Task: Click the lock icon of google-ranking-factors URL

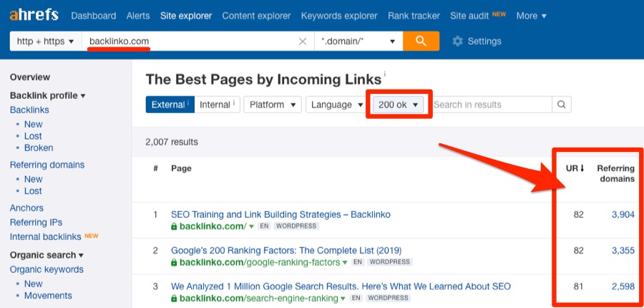Action: coord(174,262)
